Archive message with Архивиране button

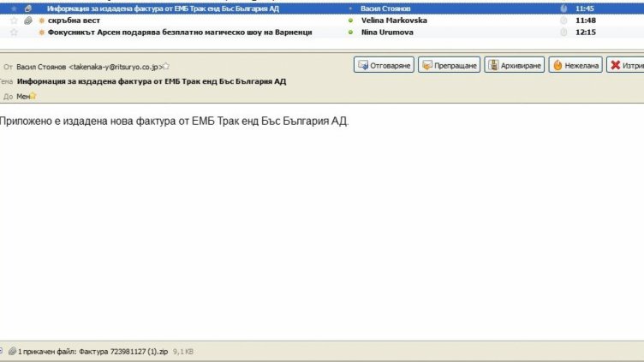(x=514, y=65)
